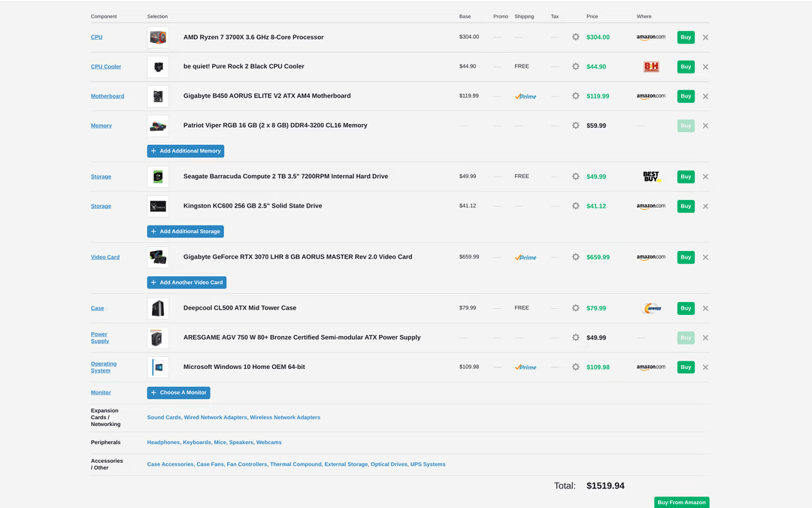Click Best Buy logo on Seagate row
Screen dimensions: 812x508
(x=651, y=177)
